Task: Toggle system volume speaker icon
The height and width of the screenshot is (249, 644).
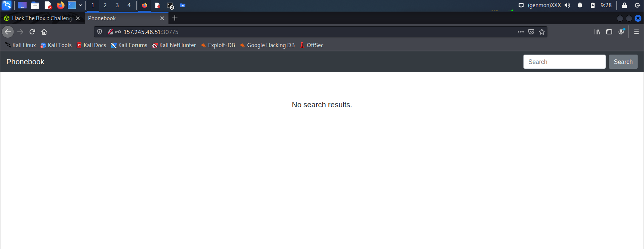Action: 568,5
